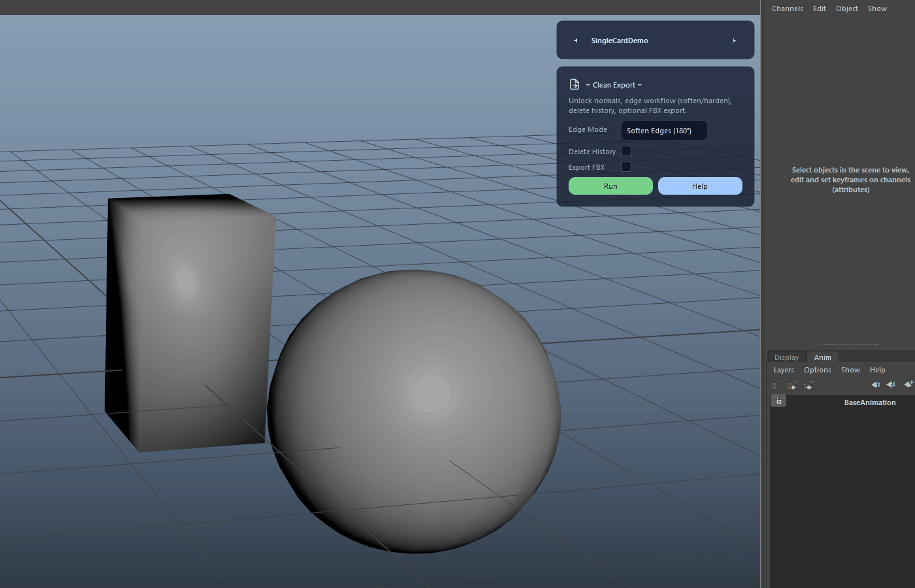Toggle the BaseAnimation layer lock icon
Screen dimensions: 915x588
pyautogui.click(x=778, y=401)
